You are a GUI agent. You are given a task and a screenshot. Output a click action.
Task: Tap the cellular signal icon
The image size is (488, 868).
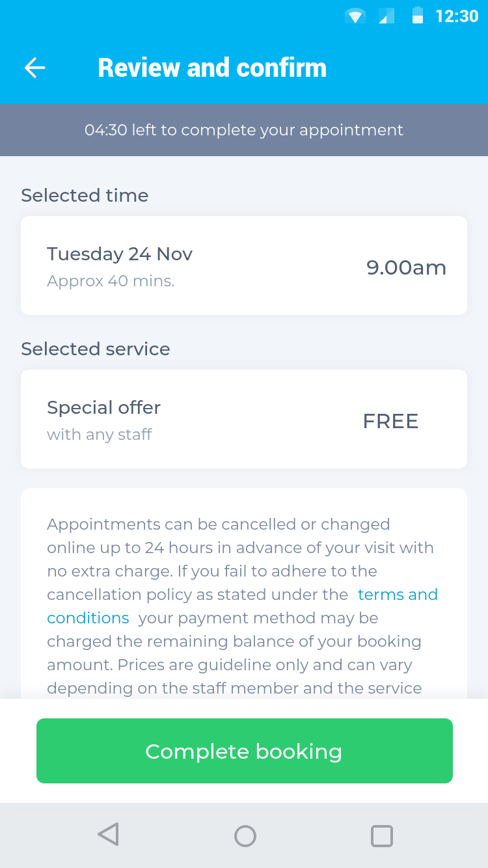(386, 16)
